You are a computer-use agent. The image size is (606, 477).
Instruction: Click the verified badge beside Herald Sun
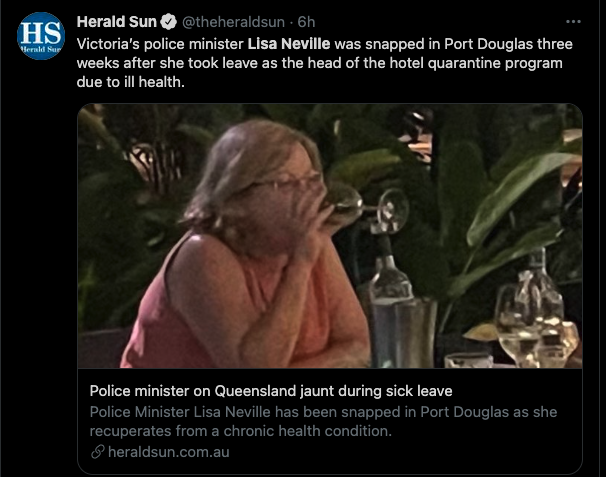point(169,22)
